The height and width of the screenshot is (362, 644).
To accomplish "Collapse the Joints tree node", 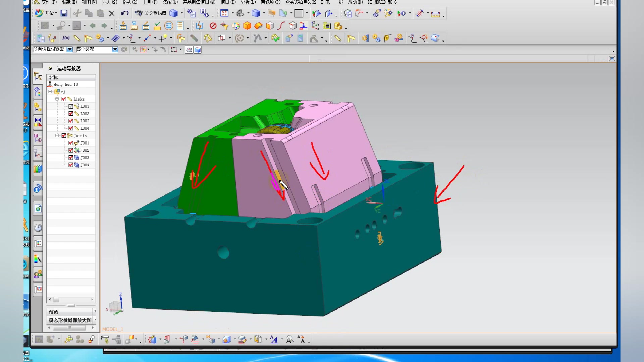I will coord(57,135).
